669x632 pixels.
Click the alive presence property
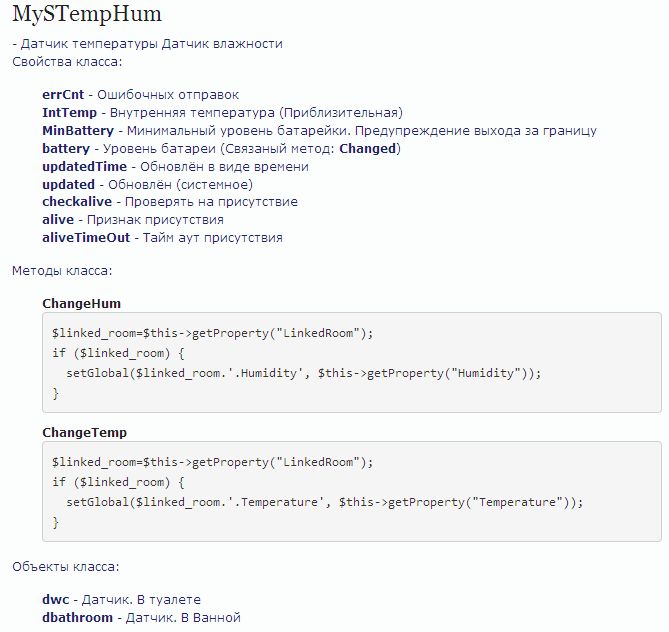(x=58, y=220)
